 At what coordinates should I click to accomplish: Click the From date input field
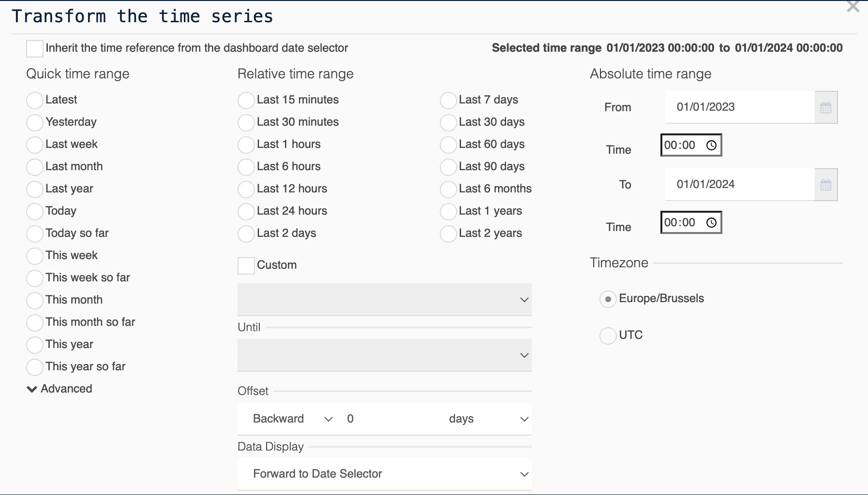[x=739, y=107]
